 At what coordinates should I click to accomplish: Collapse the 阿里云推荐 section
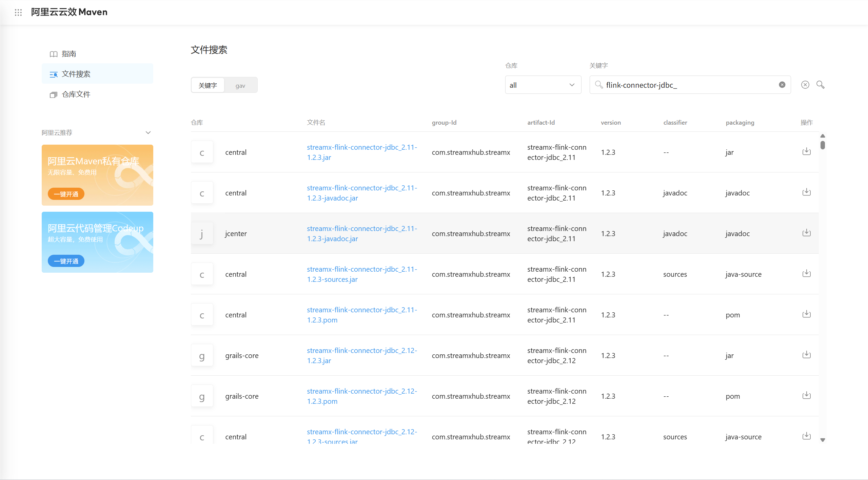click(x=148, y=132)
